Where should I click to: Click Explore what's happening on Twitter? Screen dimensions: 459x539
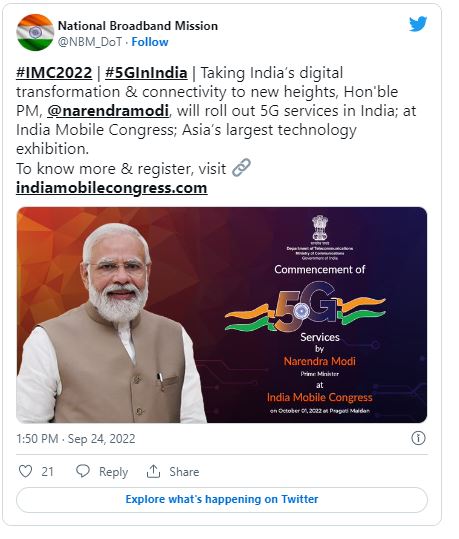222,499
